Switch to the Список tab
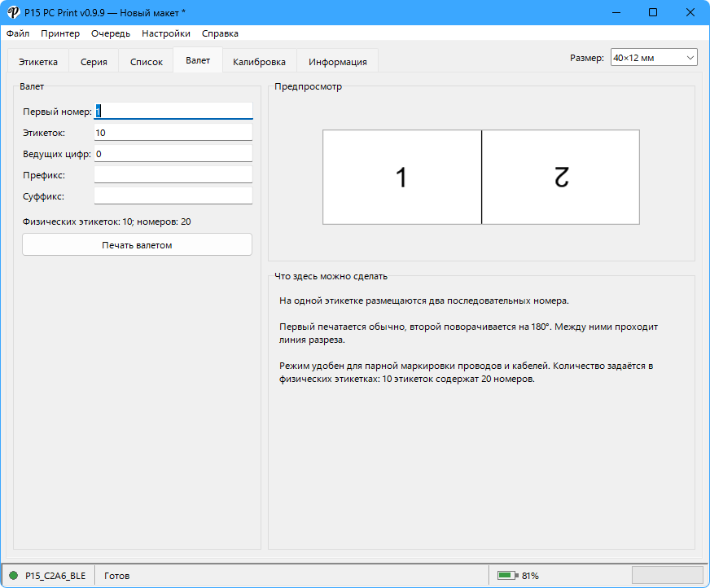This screenshot has width=710, height=588. click(x=147, y=62)
